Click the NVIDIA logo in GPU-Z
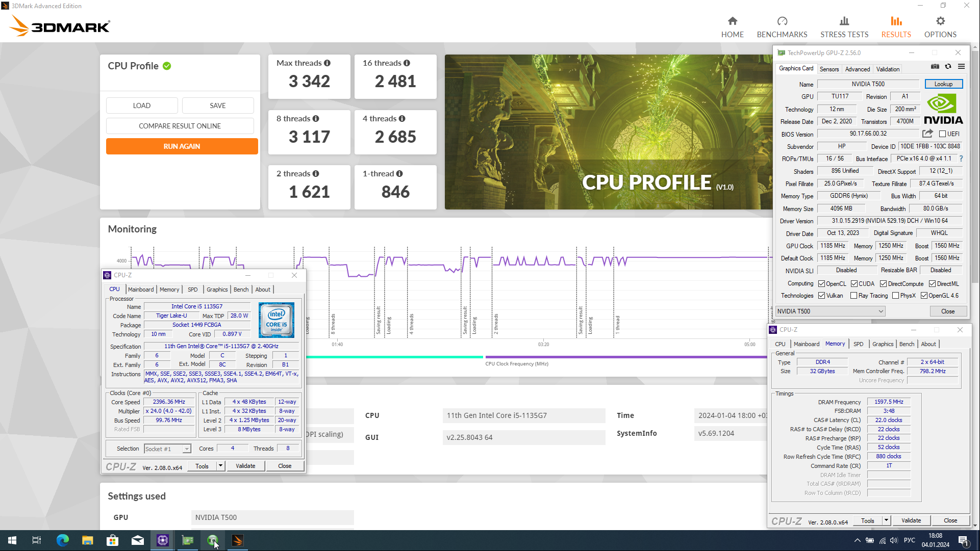Image resolution: width=980 pixels, height=551 pixels. (943, 110)
